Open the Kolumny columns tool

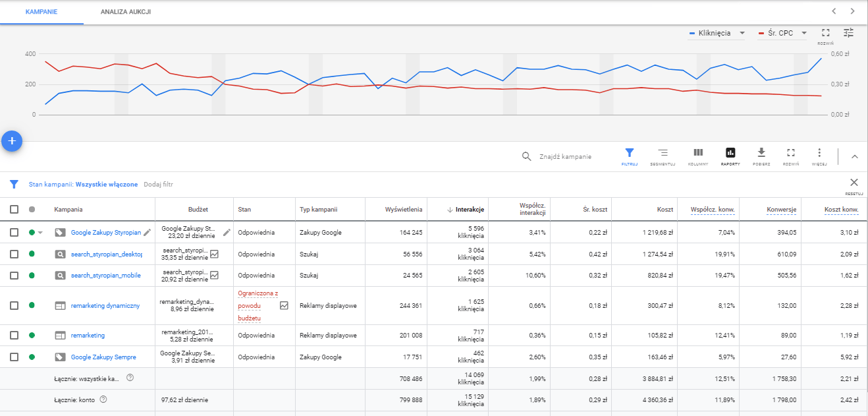[698, 156]
